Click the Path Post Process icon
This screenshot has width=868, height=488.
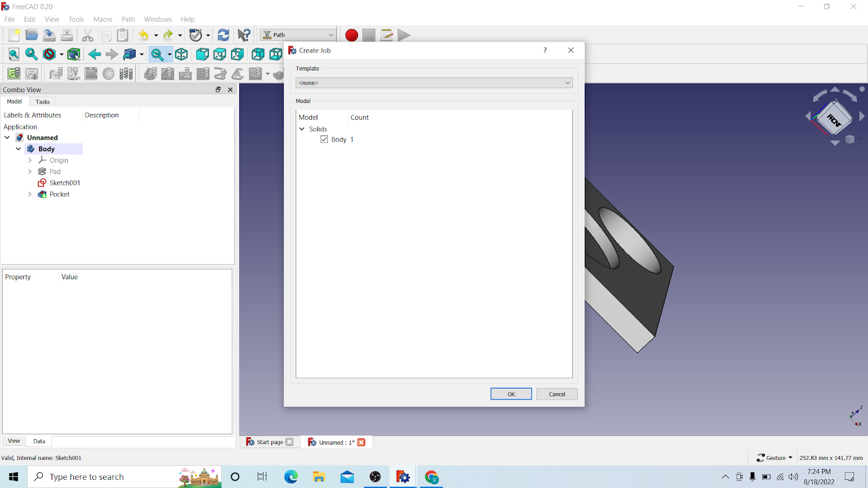(31, 73)
